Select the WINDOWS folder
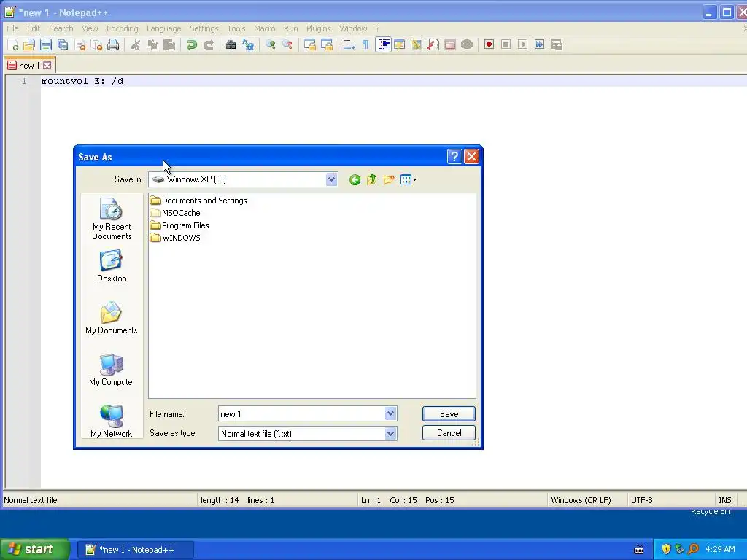 point(175,238)
